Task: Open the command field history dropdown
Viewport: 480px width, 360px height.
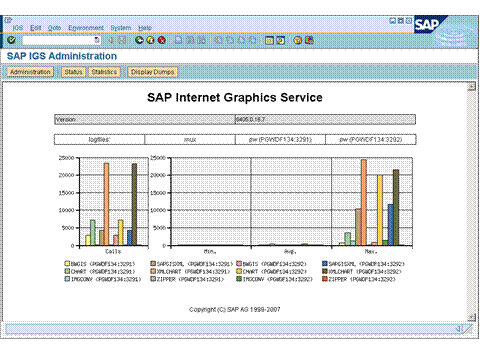Action: 97,40
